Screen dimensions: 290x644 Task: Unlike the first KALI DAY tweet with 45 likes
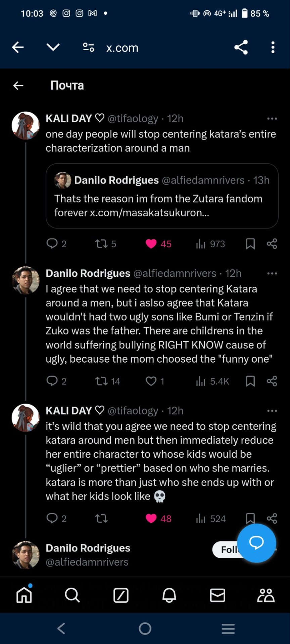tap(151, 244)
